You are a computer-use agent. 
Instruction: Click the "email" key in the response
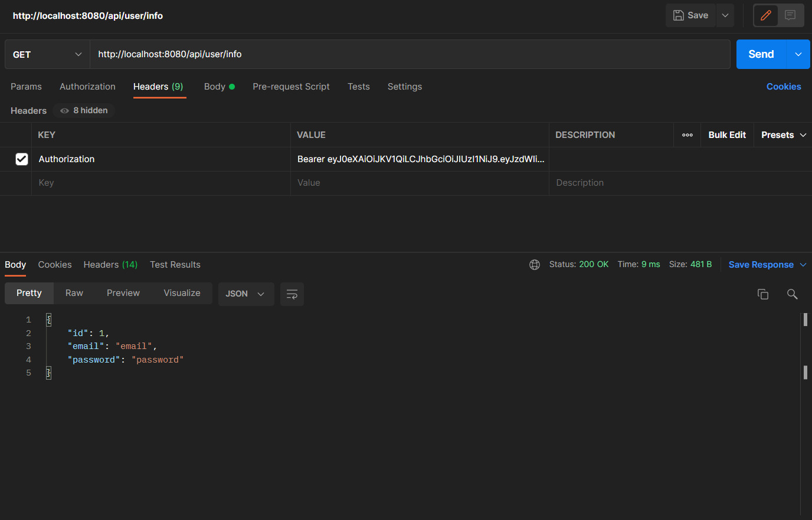pos(86,347)
